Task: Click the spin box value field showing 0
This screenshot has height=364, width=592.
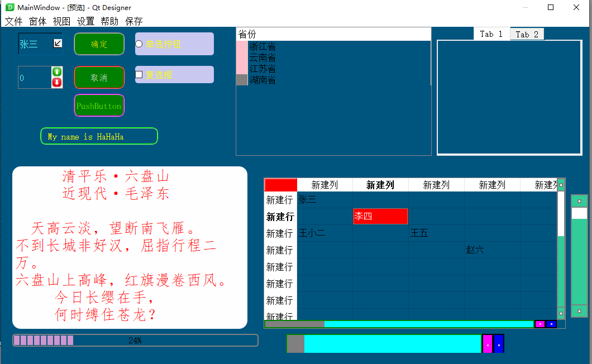Action: tap(35, 78)
